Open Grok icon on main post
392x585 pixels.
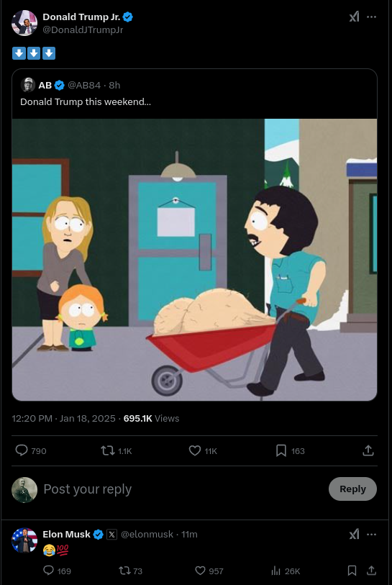coord(355,17)
